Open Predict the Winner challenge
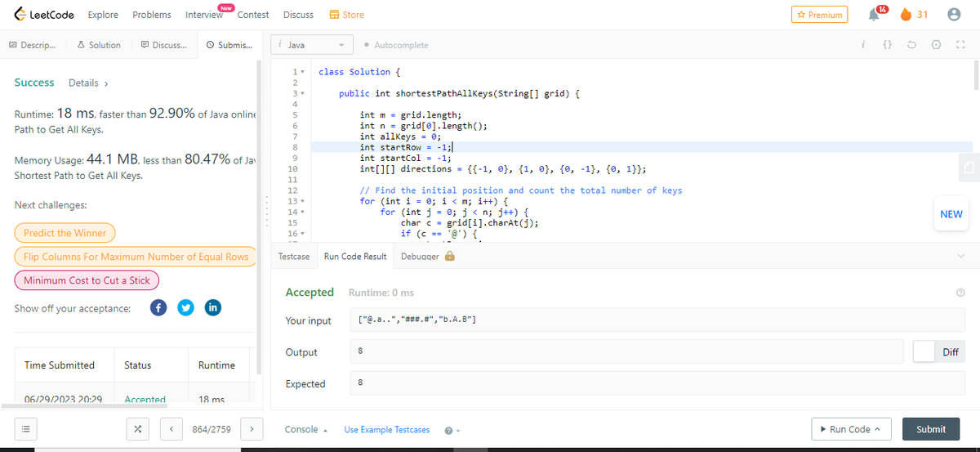 click(x=65, y=233)
